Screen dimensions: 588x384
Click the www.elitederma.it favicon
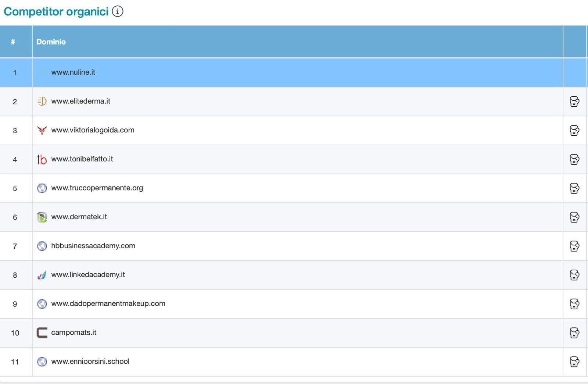point(42,101)
